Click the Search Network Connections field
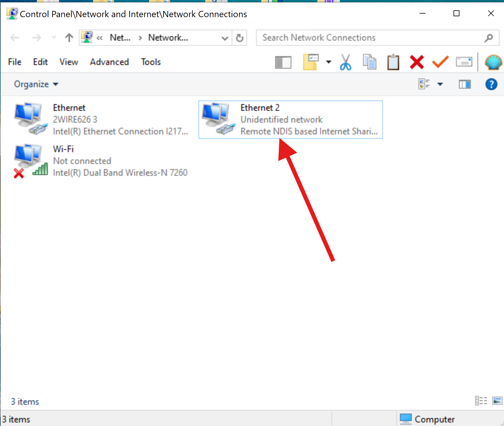Screen dimensions: 504x426 372,38
